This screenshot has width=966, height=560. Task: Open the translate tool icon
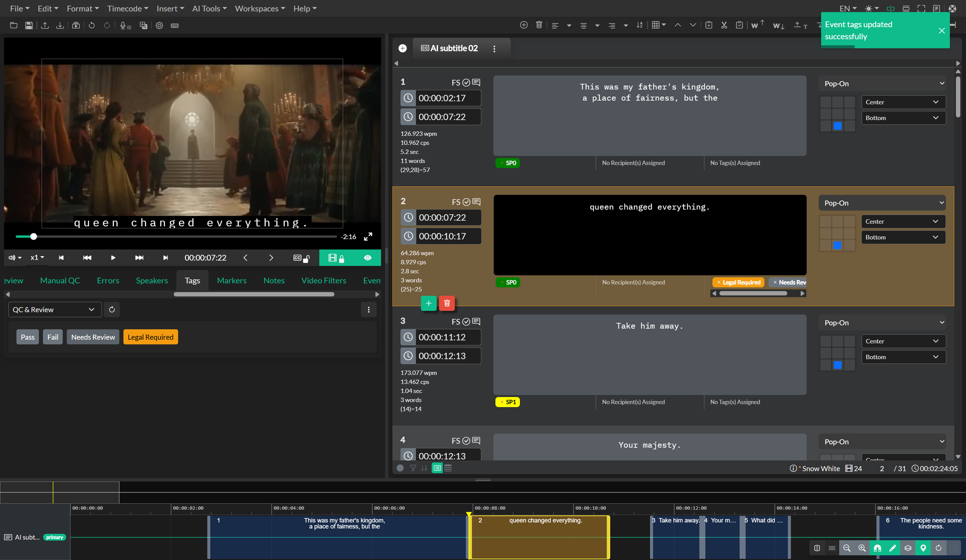point(143,25)
